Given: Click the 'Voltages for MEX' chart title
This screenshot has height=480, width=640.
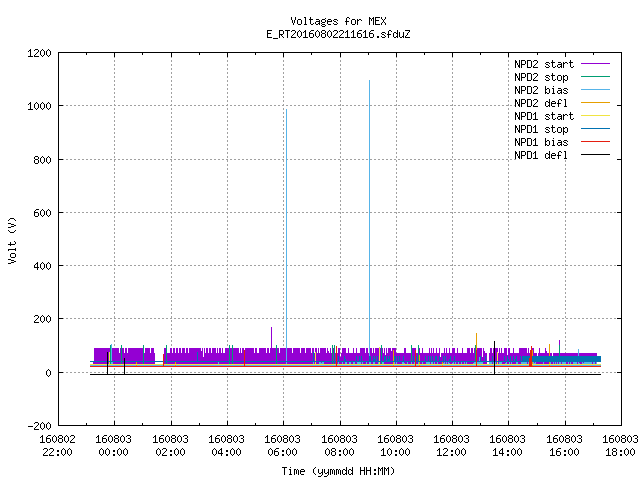Looking at the screenshot, I should click(338, 21).
